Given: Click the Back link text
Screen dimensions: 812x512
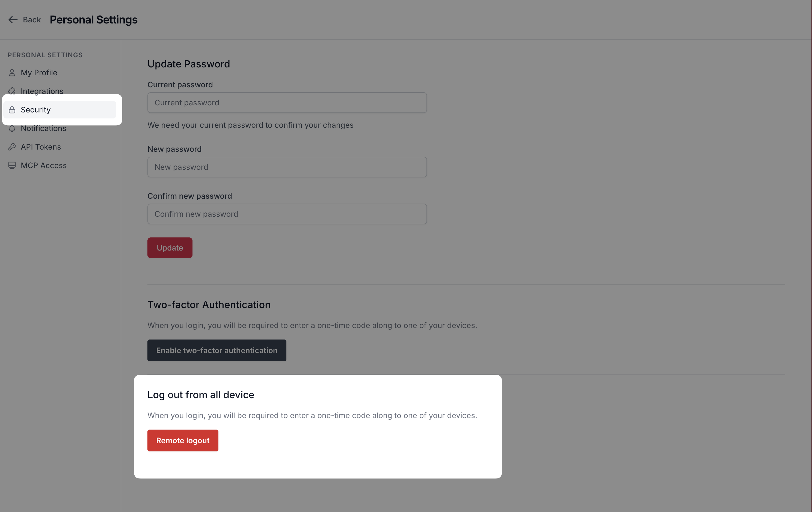Looking at the screenshot, I should pyautogui.click(x=32, y=20).
